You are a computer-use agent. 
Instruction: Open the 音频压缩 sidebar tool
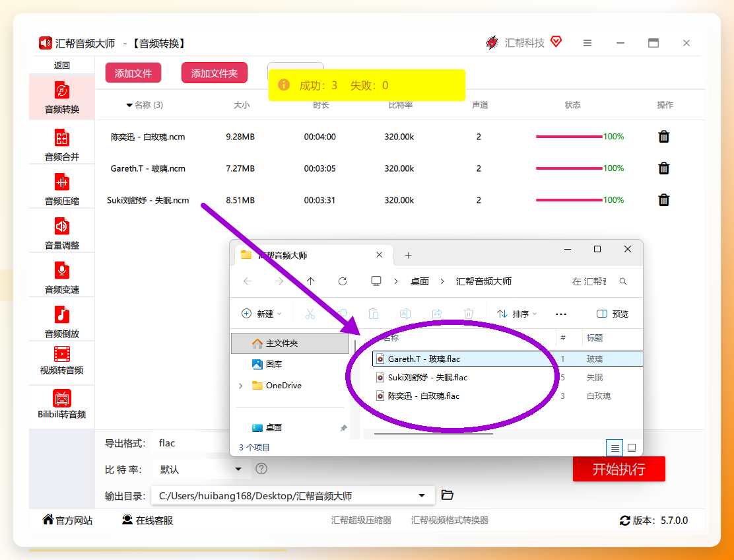pyautogui.click(x=62, y=189)
